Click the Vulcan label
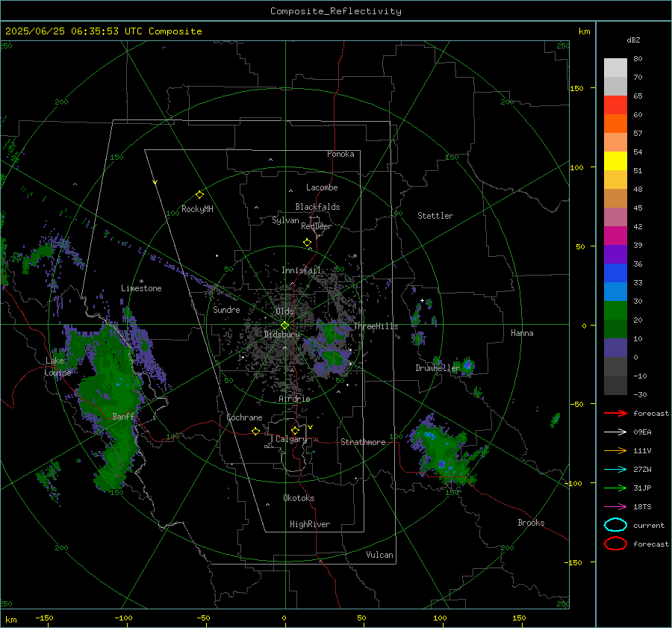This screenshot has height=628, width=672. 379,555
